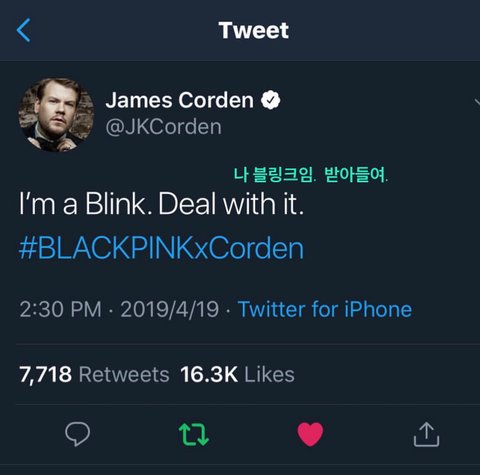View the 16.3K Likes list
The image size is (480, 475).
click(237, 374)
